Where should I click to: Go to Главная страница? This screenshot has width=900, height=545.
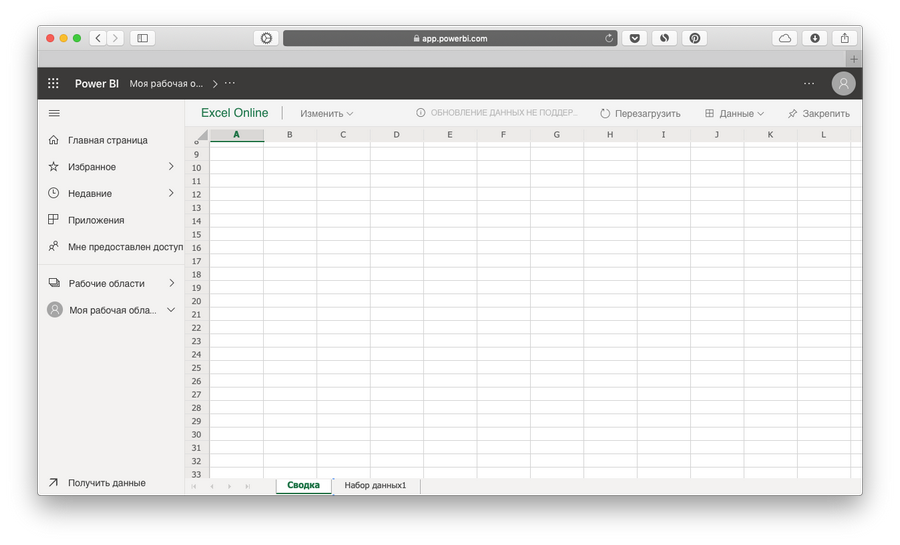tap(107, 140)
